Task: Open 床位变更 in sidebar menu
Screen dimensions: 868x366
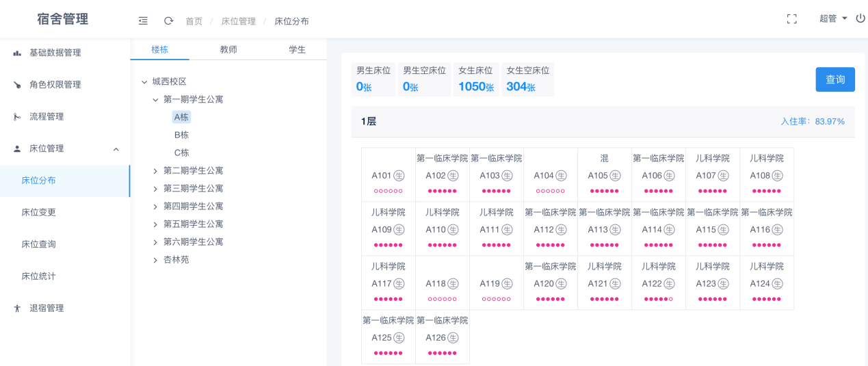Action: (x=38, y=212)
